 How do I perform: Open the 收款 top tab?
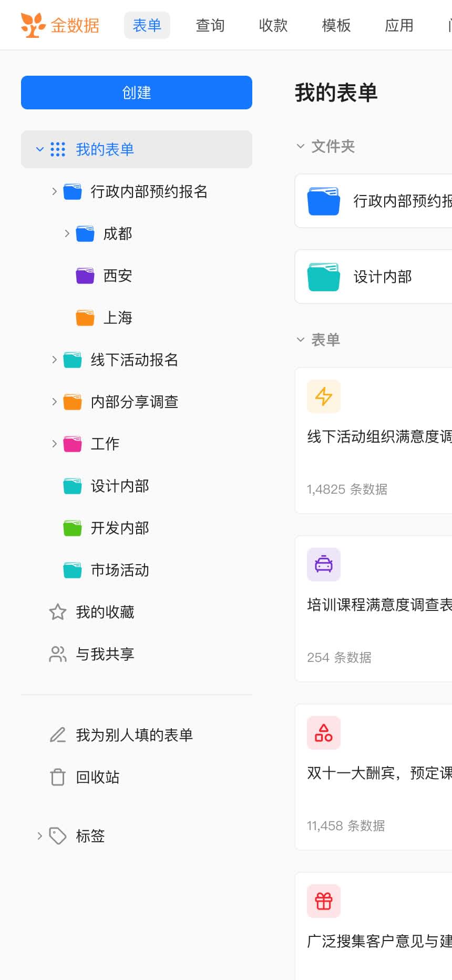pyautogui.click(x=273, y=25)
